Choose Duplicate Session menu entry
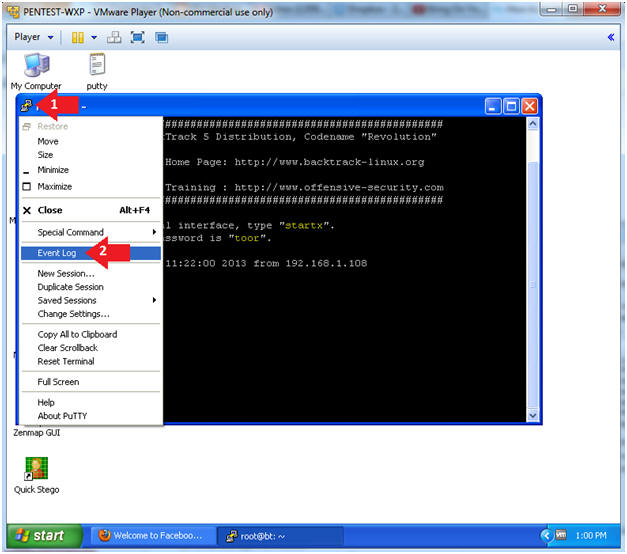The width and height of the screenshot is (627, 554). 91,287
